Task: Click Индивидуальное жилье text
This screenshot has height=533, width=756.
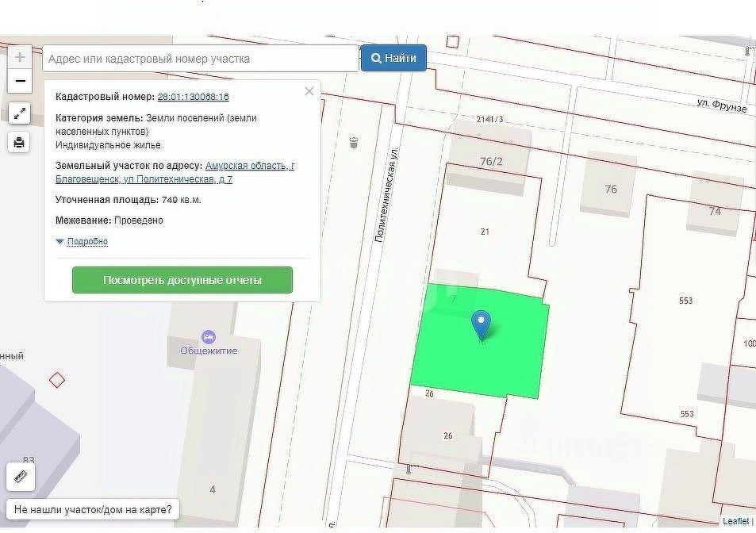Action: (108, 145)
